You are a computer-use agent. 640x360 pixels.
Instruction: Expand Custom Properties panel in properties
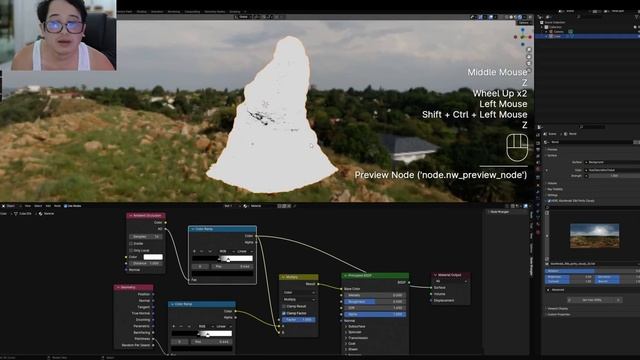click(x=559, y=314)
